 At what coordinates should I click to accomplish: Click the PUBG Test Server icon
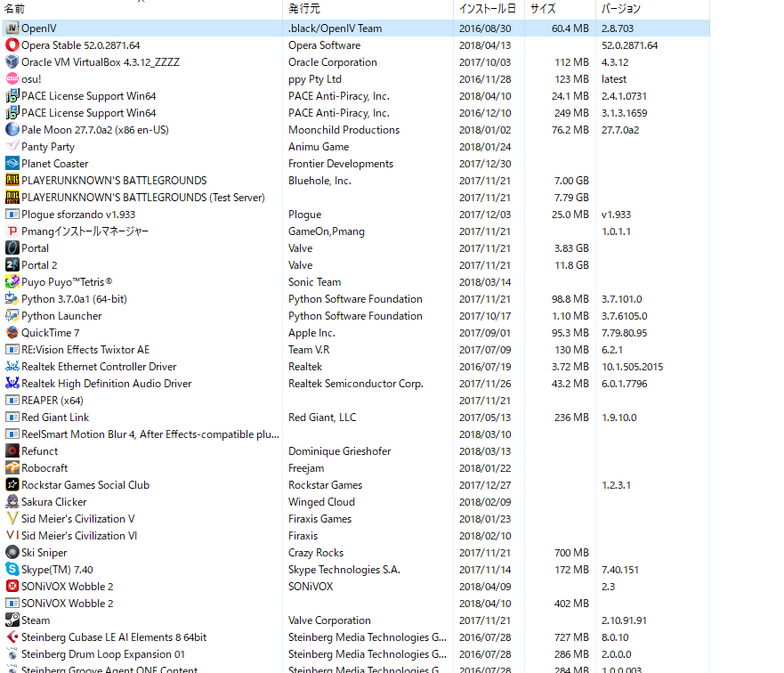coord(12,198)
